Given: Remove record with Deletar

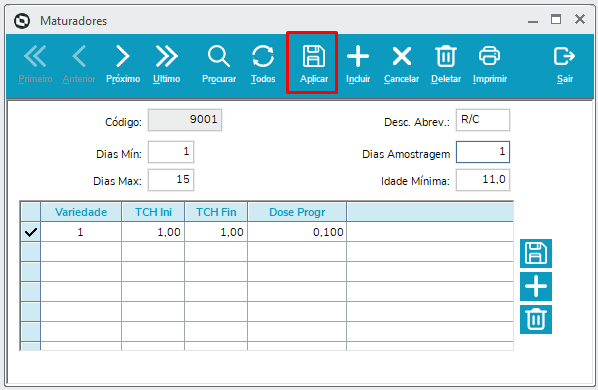Looking at the screenshot, I should (446, 64).
